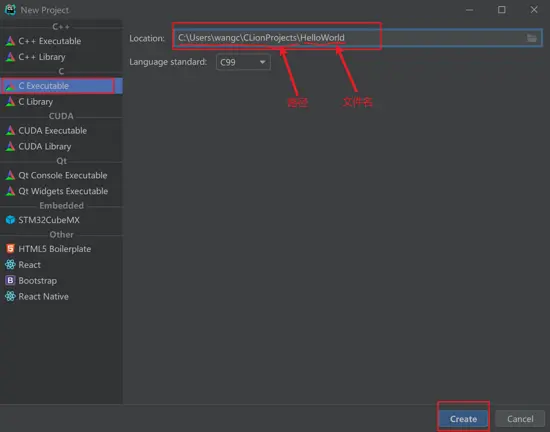Select the STM32CubeMX cube icon
Image resolution: width=550 pixels, height=432 pixels.
click(10, 220)
